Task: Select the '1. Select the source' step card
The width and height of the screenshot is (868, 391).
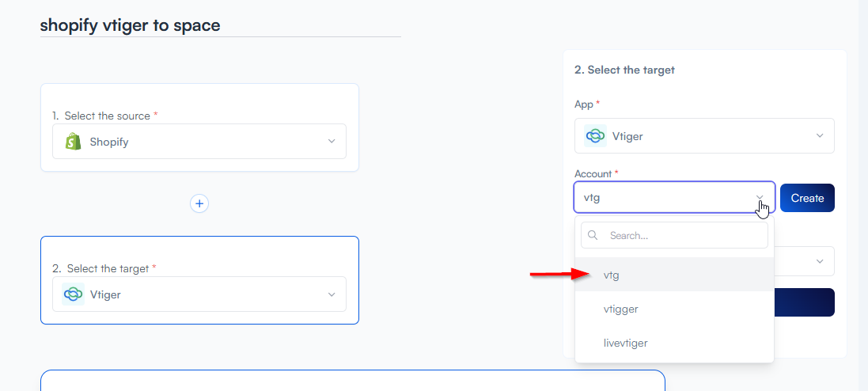Action: (x=199, y=101)
